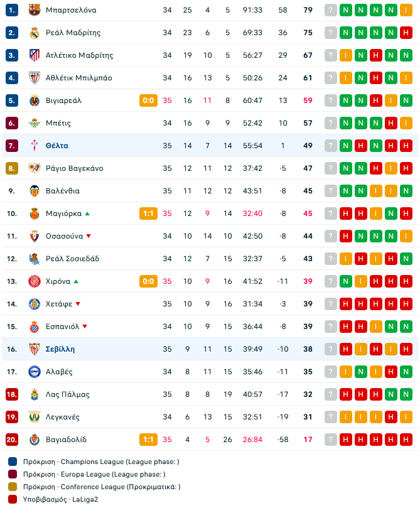Viewport: 420px width, 508px height.
Task: Click the Atlético Madrid crest icon
Action: [x=35, y=55]
